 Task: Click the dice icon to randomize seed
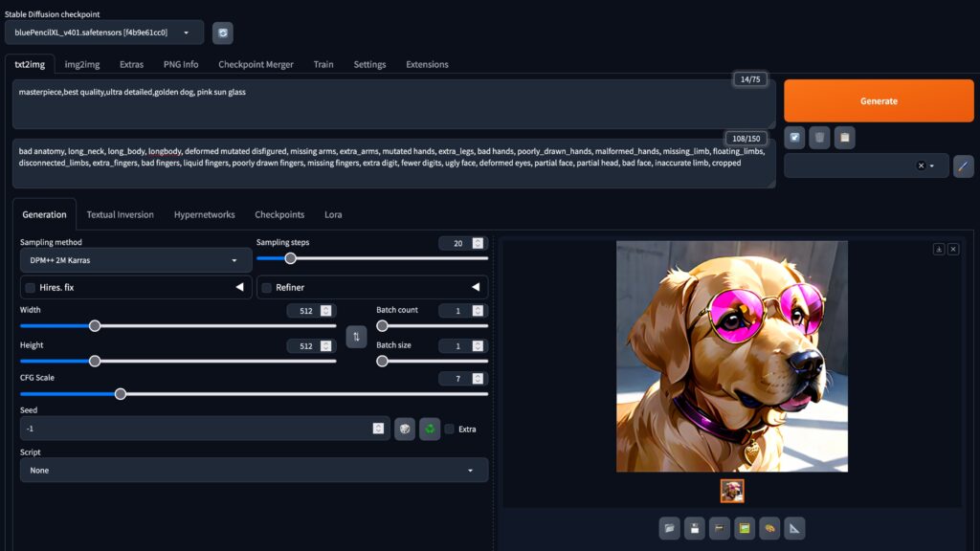(x=405, y=429)
